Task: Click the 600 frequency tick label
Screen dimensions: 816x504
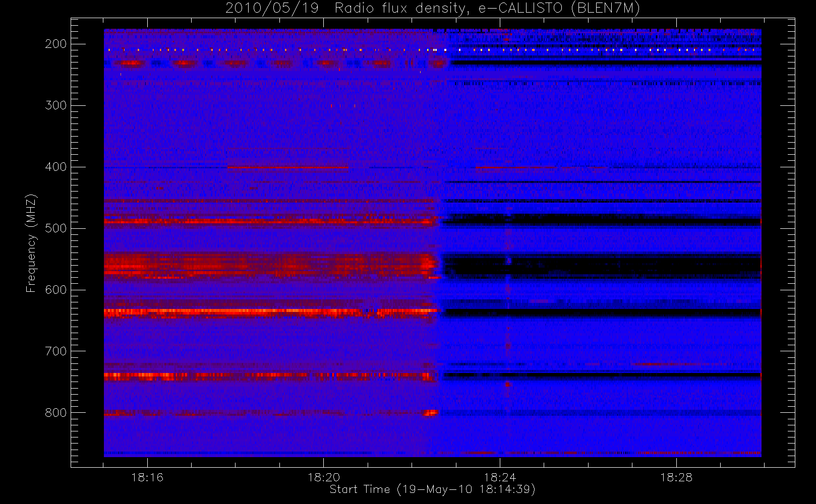Action: point(56,290)
